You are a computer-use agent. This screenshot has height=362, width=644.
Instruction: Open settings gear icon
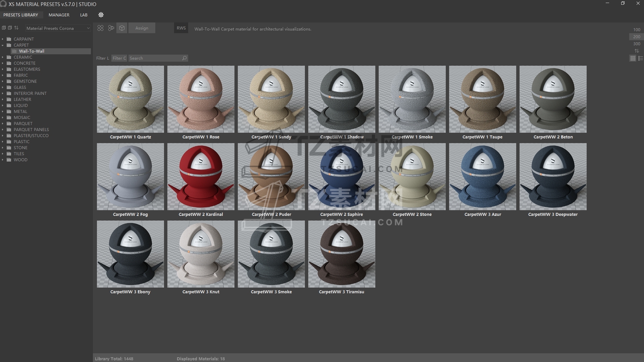101,15
